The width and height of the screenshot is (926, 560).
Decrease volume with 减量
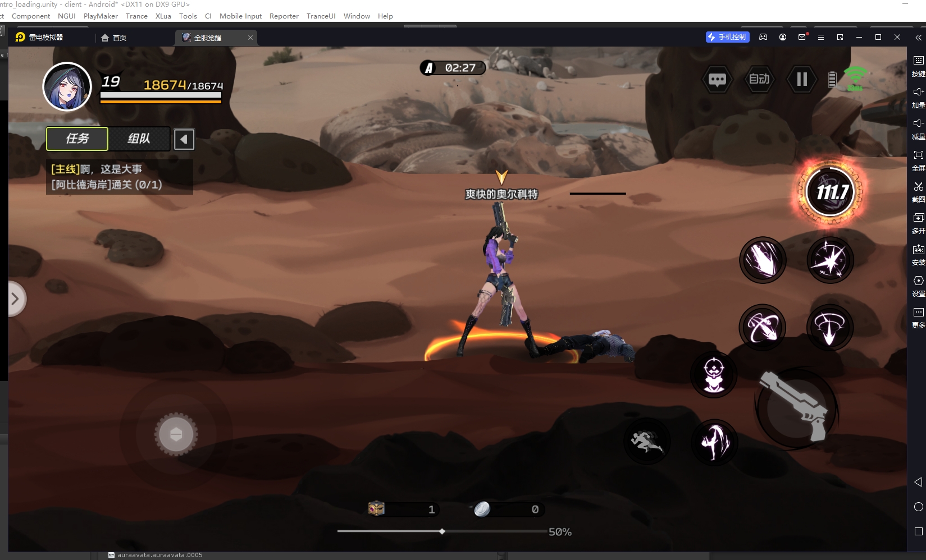(918, 129)
